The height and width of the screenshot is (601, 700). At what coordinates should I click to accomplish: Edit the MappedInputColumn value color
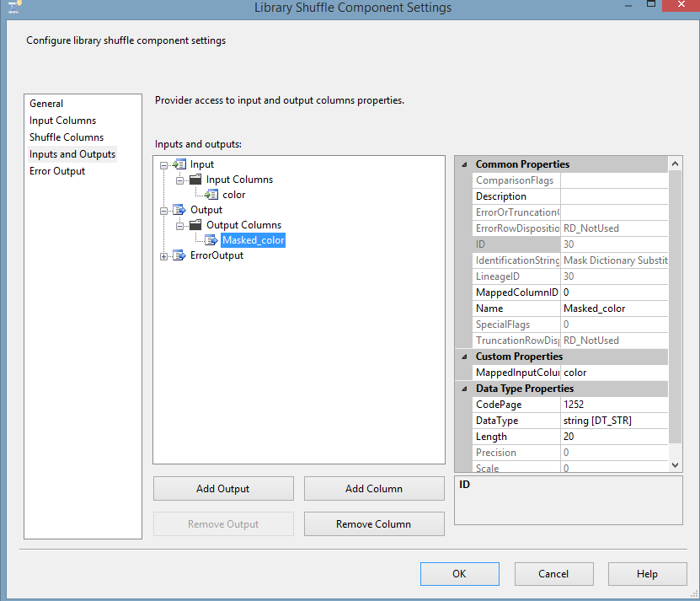pyautogui.click(x=614, y=373)
